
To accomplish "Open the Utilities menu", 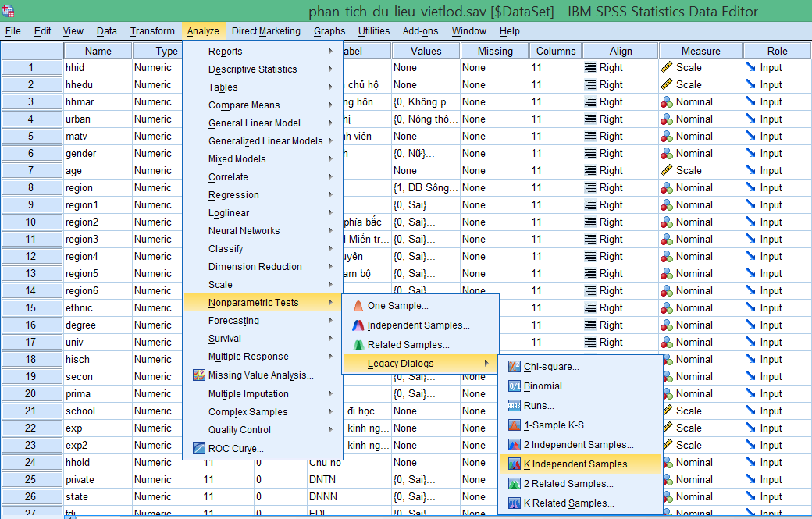I will pyautogui.click(x=375, y=31).
